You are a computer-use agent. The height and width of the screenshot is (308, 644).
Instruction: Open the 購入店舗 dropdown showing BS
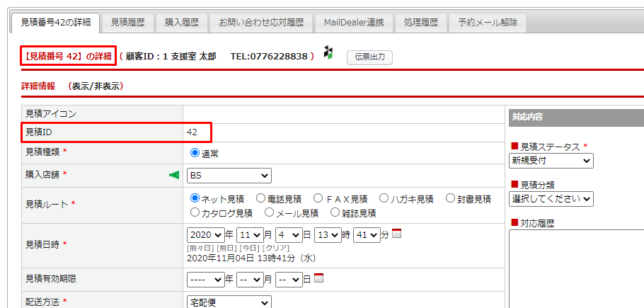229,176
